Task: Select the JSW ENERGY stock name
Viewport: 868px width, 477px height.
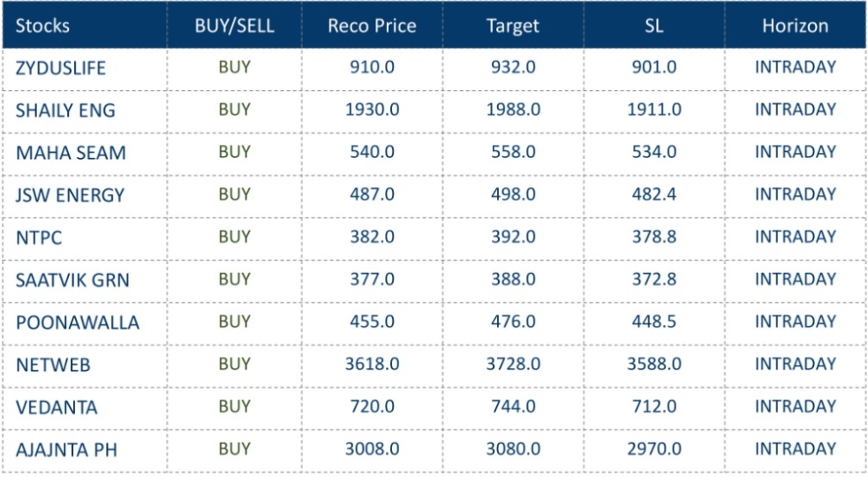Action: click(70, 195)
